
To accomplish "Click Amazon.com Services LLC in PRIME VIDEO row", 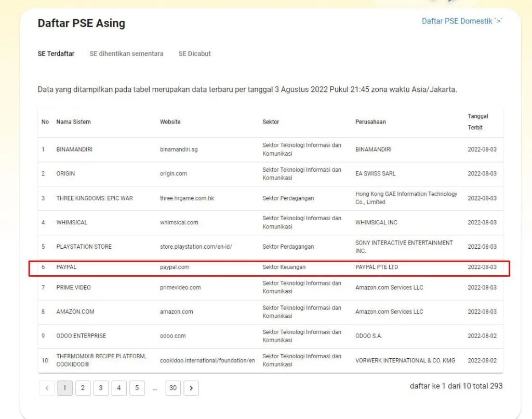I will click(389, 288).
